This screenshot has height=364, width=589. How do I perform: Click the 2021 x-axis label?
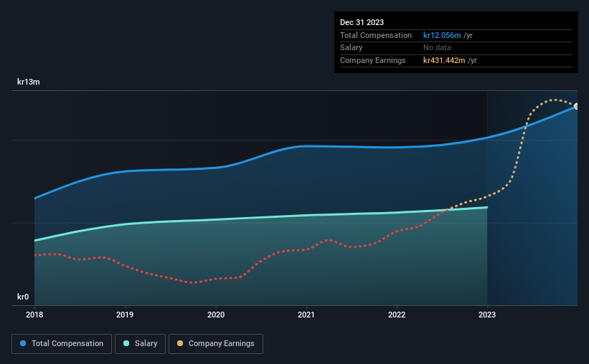coord(306,315)
